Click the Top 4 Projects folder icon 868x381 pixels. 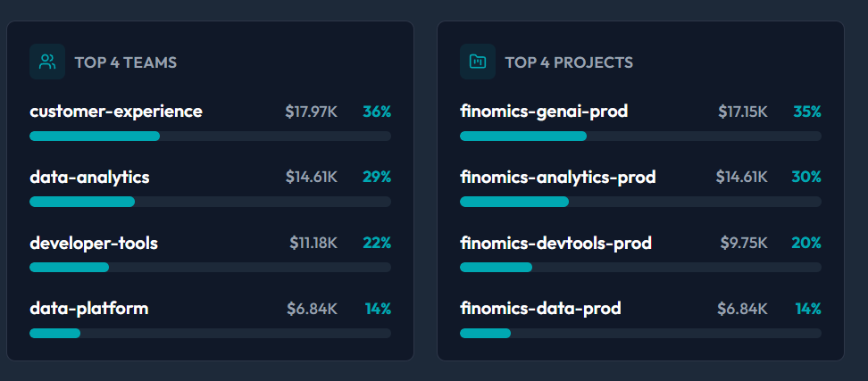coord(478,62)
